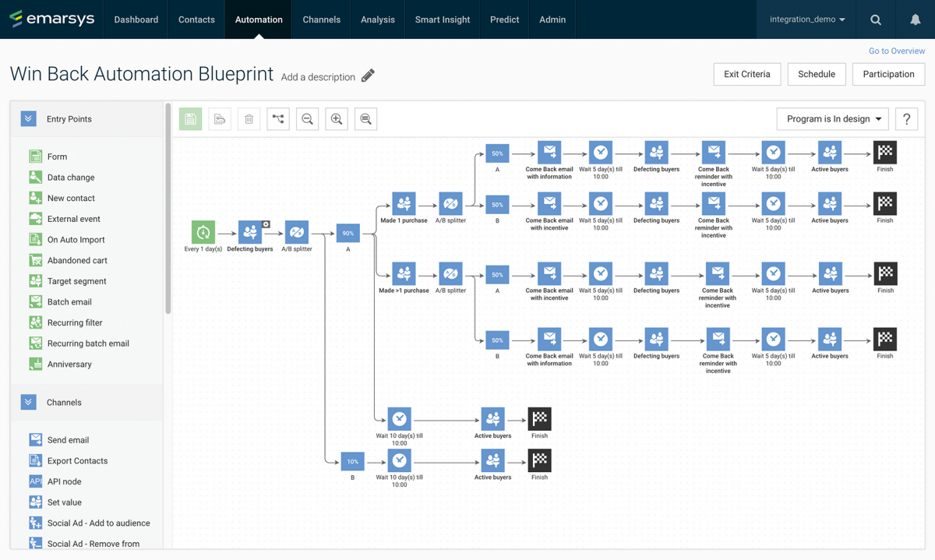
Task: Click the delete trash icon in toolbar
Action: [249, 119]
